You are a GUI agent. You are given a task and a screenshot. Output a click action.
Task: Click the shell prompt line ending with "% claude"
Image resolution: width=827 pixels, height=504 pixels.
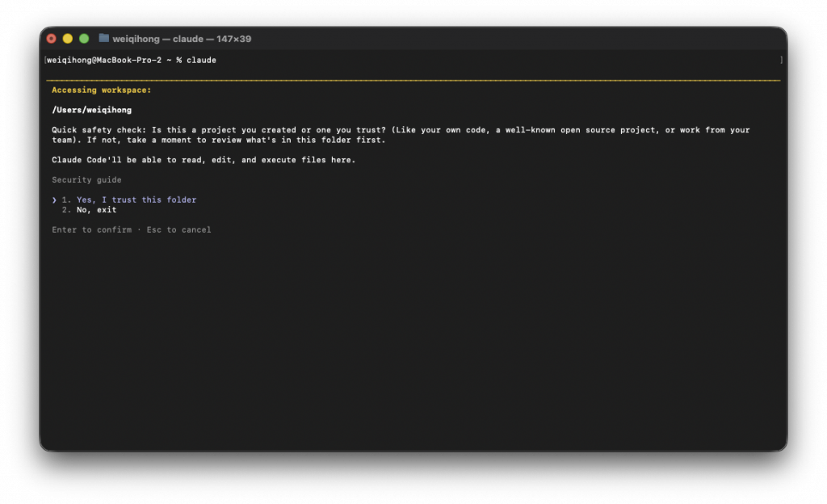click(132, 60)
